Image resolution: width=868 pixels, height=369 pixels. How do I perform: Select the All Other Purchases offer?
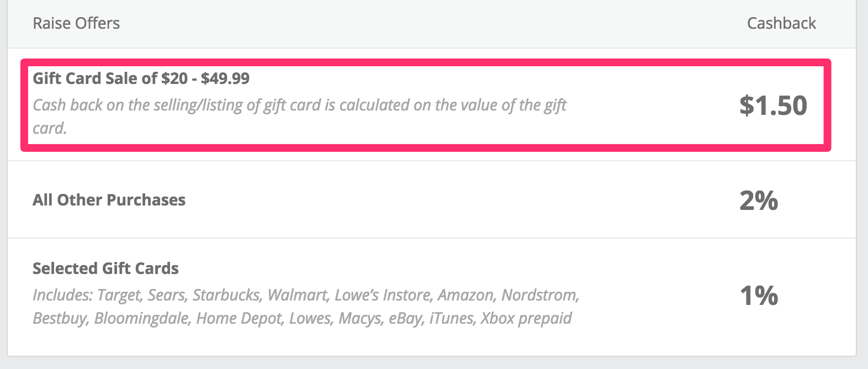[x=109, y=200]
